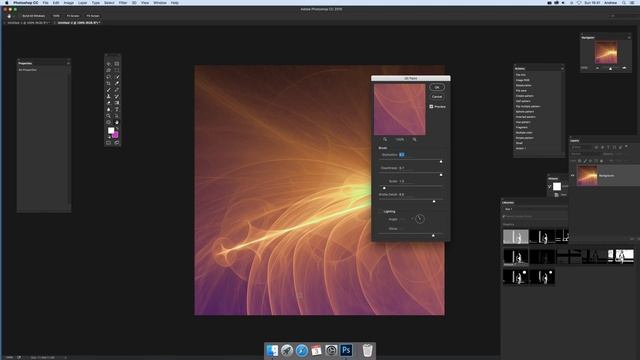Click the Fit Screen button
This screenshot has height=360, width=640.
[x=73, y=16]
